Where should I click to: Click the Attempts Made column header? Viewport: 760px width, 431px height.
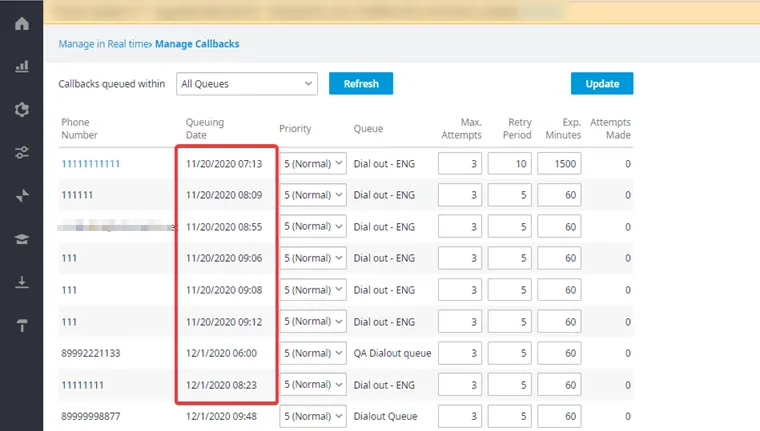point(610,128)
